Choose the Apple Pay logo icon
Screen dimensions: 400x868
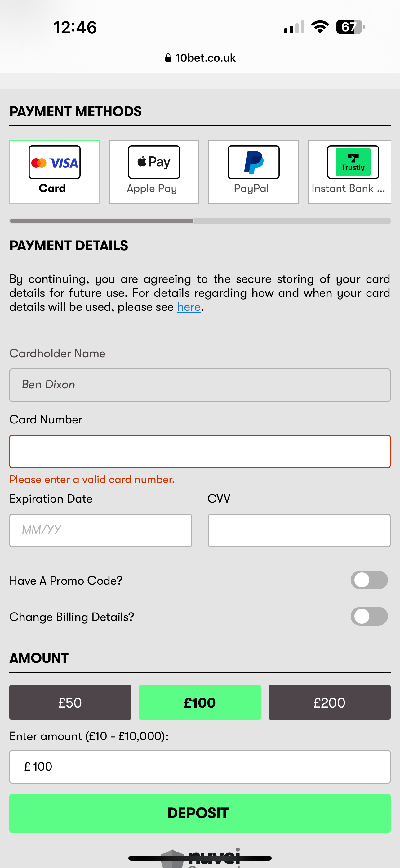click(154, 162)
